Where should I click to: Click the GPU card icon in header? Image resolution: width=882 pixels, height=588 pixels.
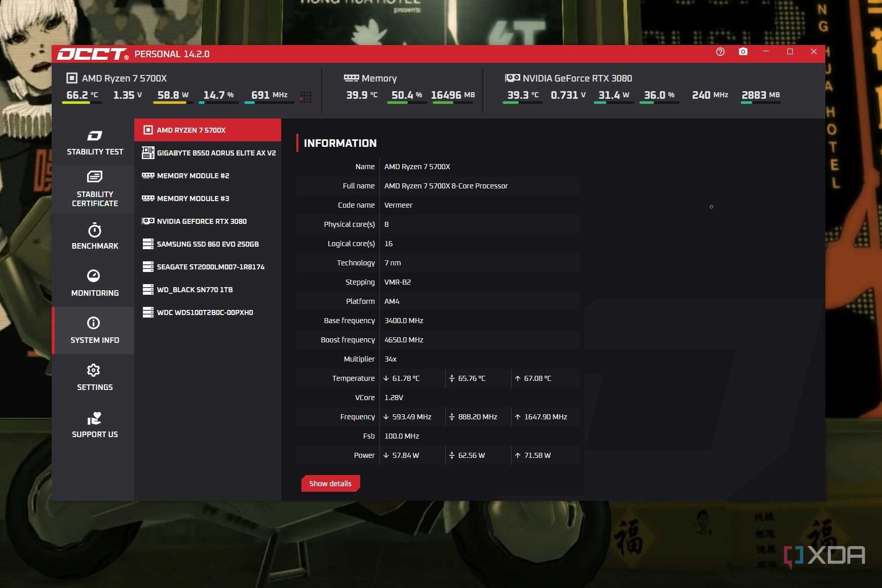coord(513,78)
